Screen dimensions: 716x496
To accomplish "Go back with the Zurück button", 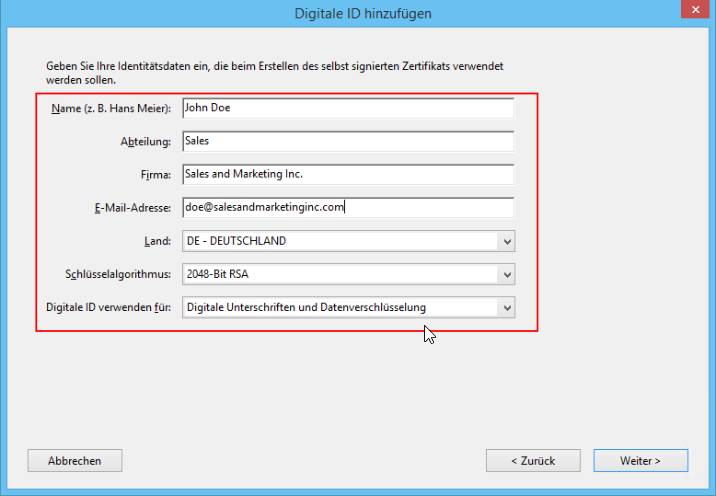I will (x=533, y=460).
